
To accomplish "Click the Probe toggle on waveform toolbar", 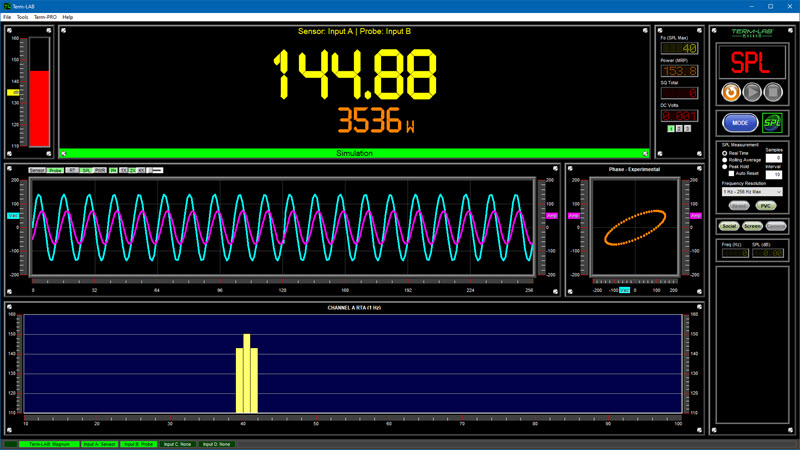I will [56, 170].
